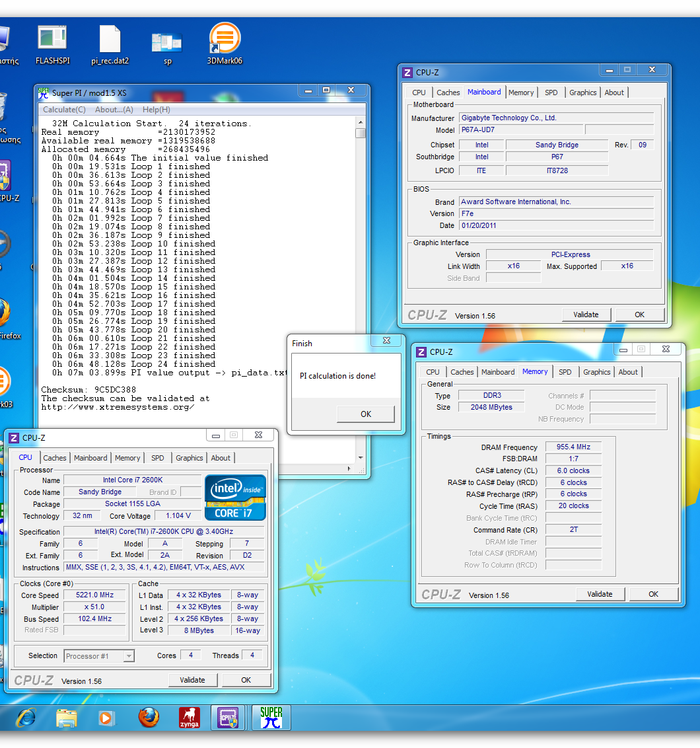Image resolution: width=700 pixels, height=748 pixels.
Task: Click Validate in Memory CPU-Z window
Action: click(600, 595)
